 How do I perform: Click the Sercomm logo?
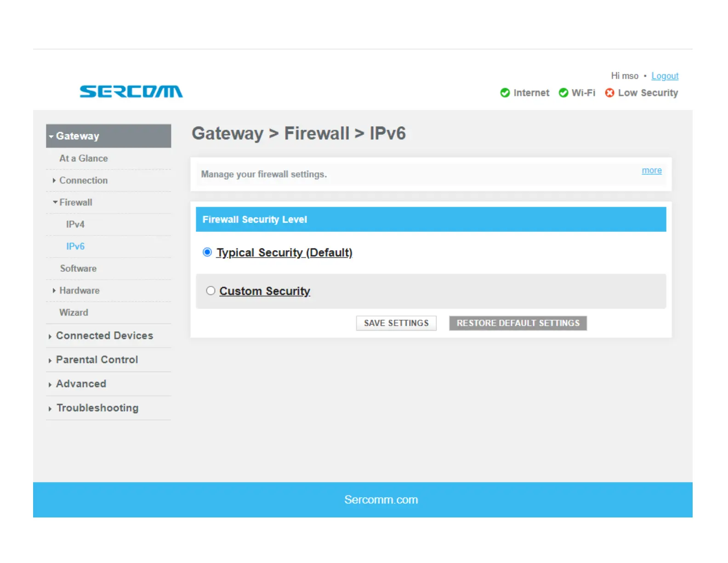[x=131, y=92]
